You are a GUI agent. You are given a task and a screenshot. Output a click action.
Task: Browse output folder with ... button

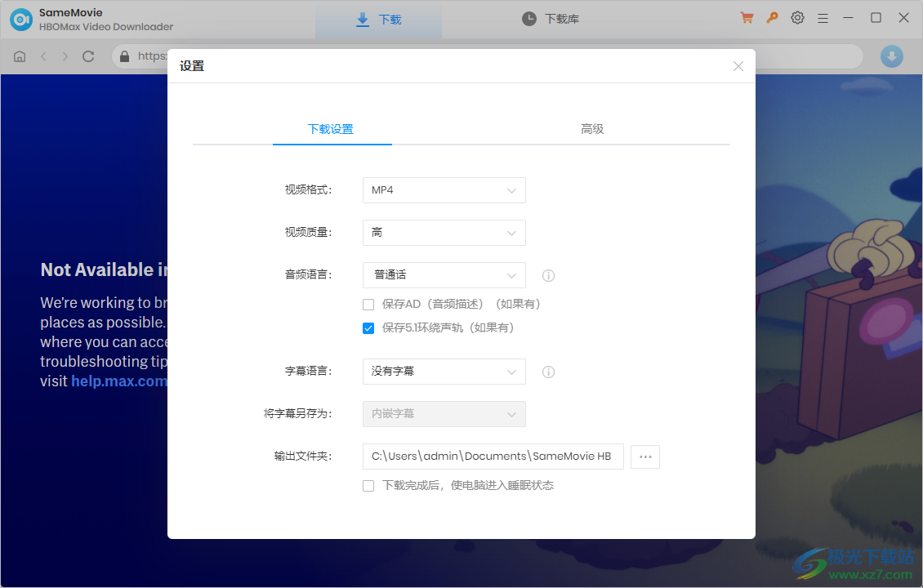[645, 457]
